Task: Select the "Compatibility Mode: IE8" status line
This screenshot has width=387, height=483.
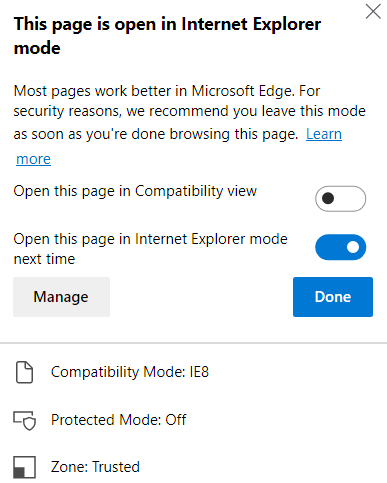Action: tap(130, 372)
